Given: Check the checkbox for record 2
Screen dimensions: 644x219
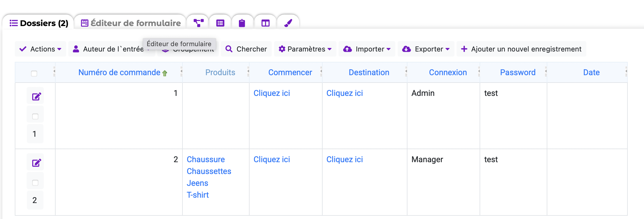Looking at the screenshot, I should [x=35, y=183].
